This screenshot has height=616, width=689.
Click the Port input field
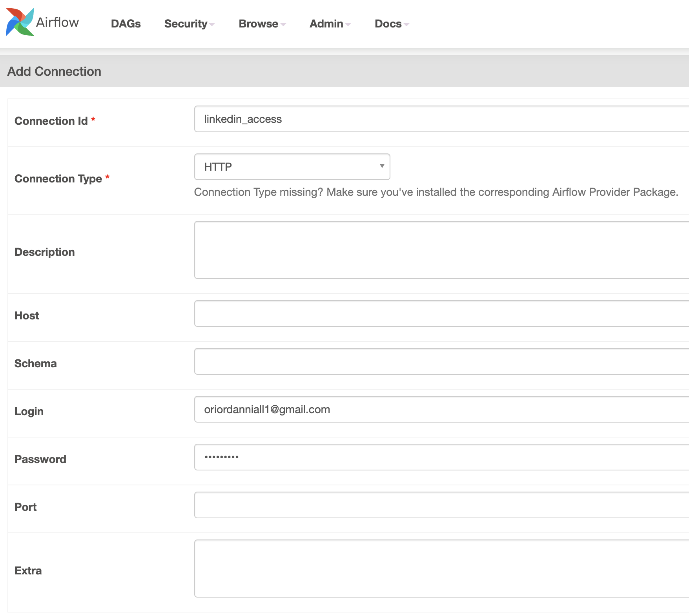click(441, 505)
